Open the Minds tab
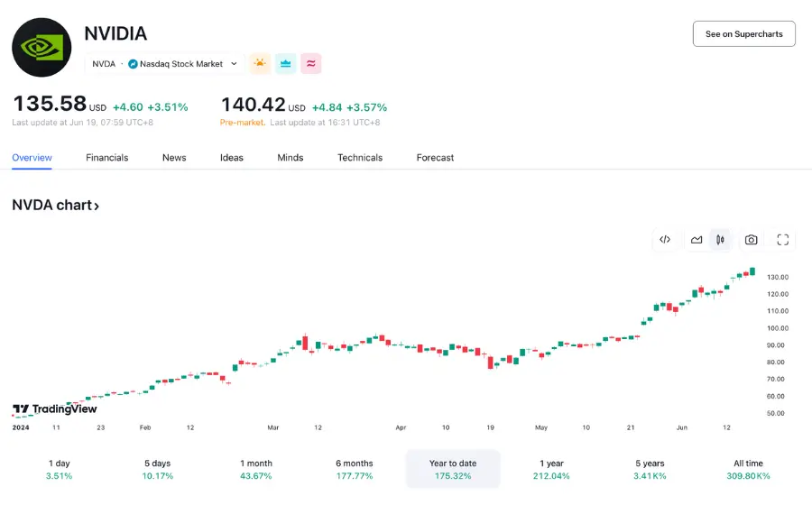 [x=290, y=158]
